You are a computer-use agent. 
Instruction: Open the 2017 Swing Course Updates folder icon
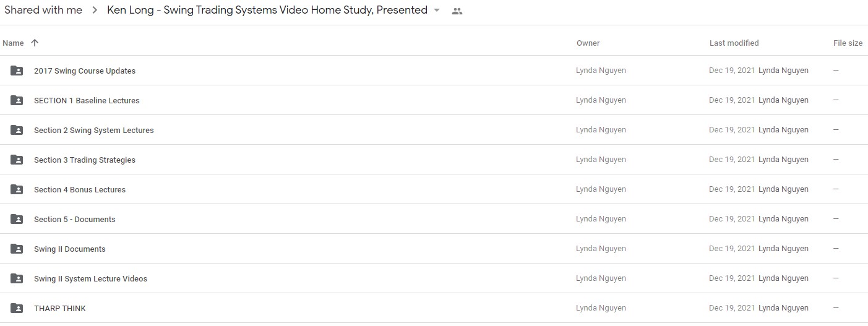(17, 71)
